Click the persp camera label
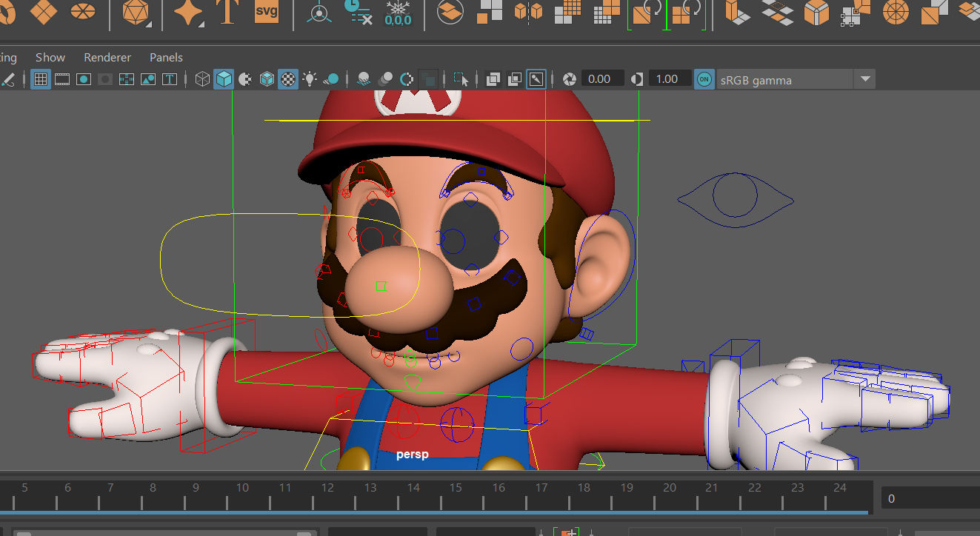The image size is (980, 536). pos(413,455)
